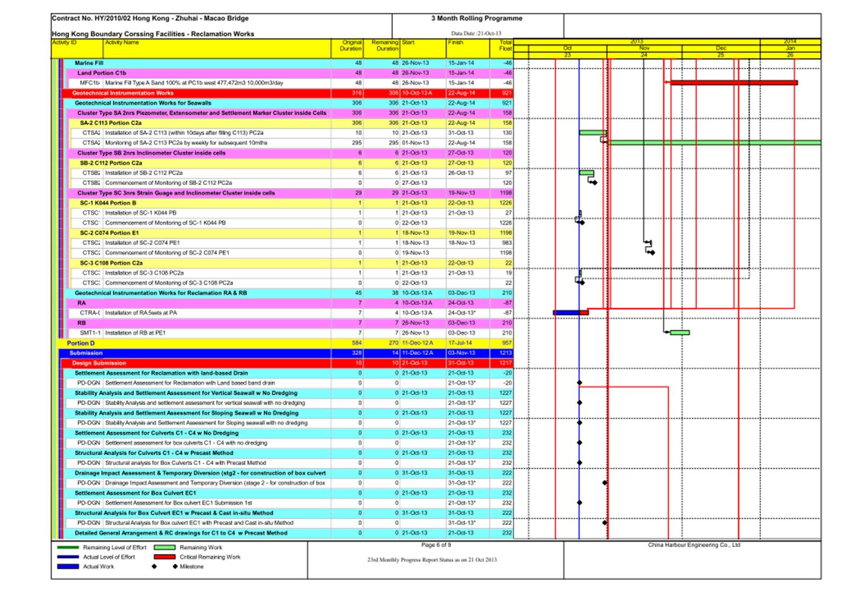
Task: Select the "Land Portion C1b" row
Action: click(x=289, y=73)
